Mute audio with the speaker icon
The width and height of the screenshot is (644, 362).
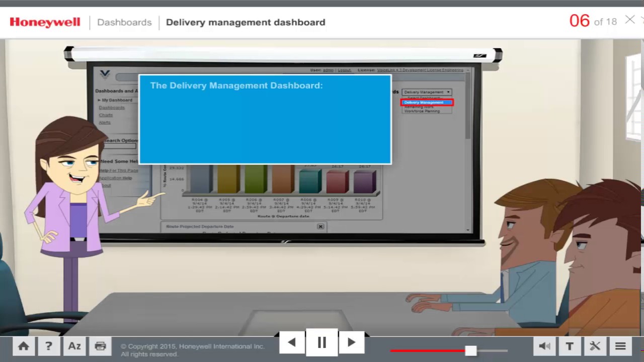544,346
